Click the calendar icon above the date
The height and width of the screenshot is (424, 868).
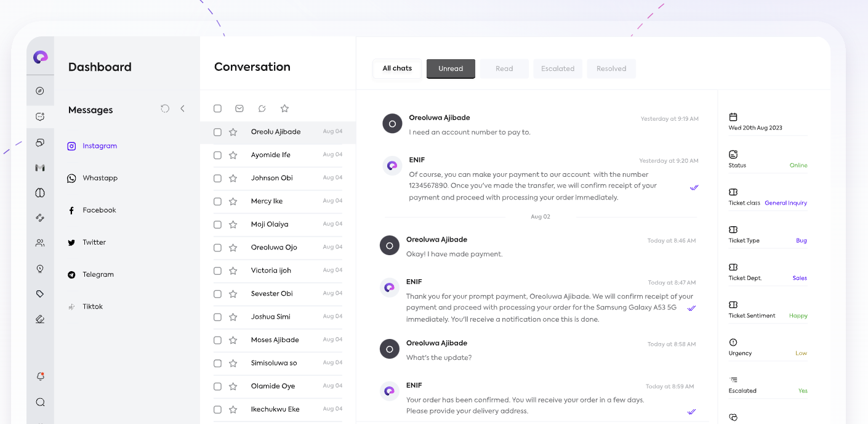click(x=733, y=117)
